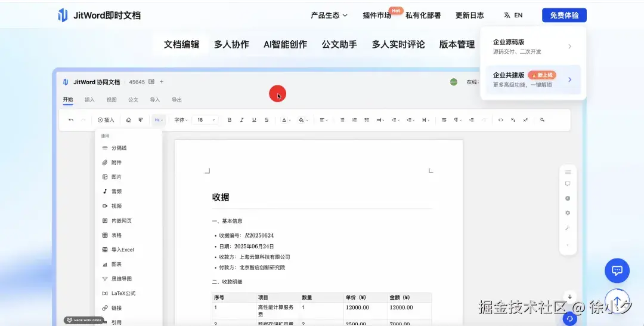The image size is (644, 326).
Task: Insert inline code with the <> icon
Action: [501, 120]
